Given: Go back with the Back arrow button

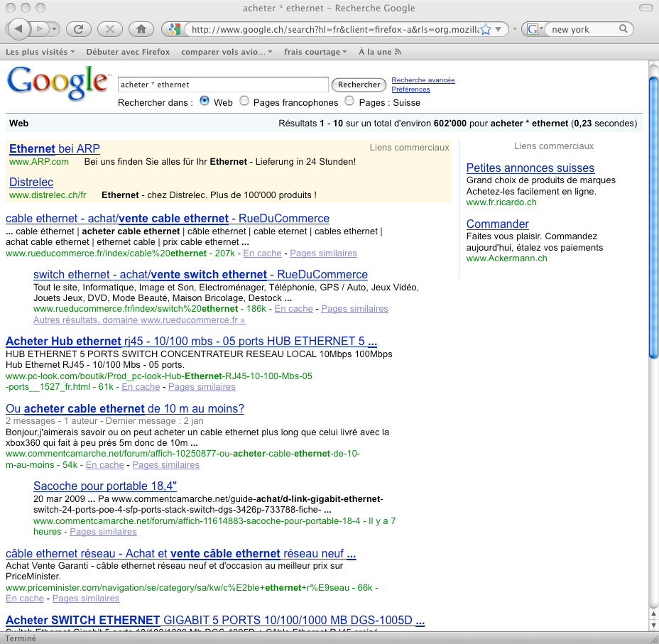Looking at the screenshot, I should pyautogui.click(x=18, y=29).
